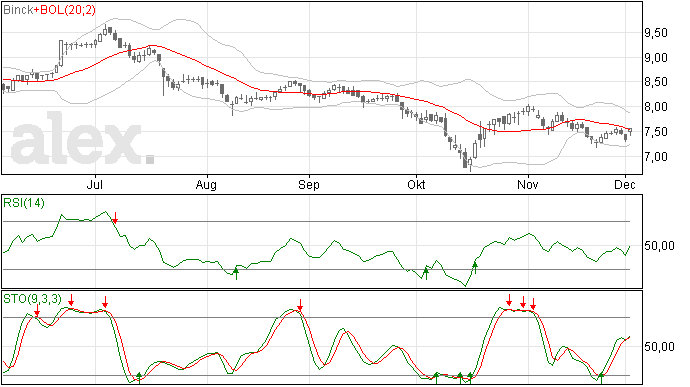The image size is (690, 387).
Task: Select the August green buy arrow in RSI panel
Action: click(x=236, y=273)
